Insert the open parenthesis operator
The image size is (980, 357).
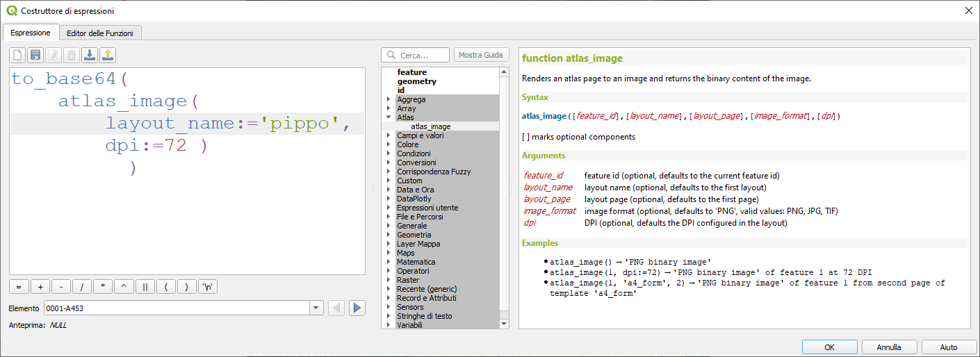[165, 286]
